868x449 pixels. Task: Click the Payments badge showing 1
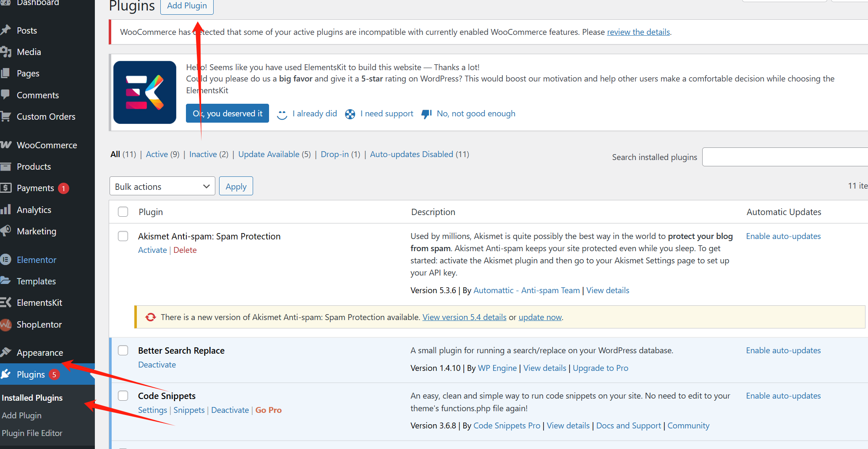(x=63, y=188)
